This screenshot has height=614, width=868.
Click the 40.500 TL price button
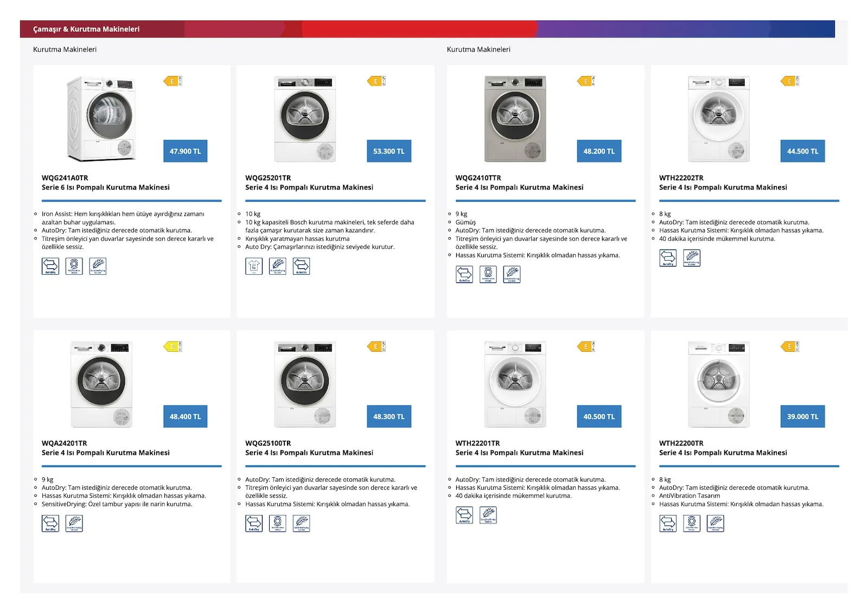pyautogui.click(x=599, y=416)
